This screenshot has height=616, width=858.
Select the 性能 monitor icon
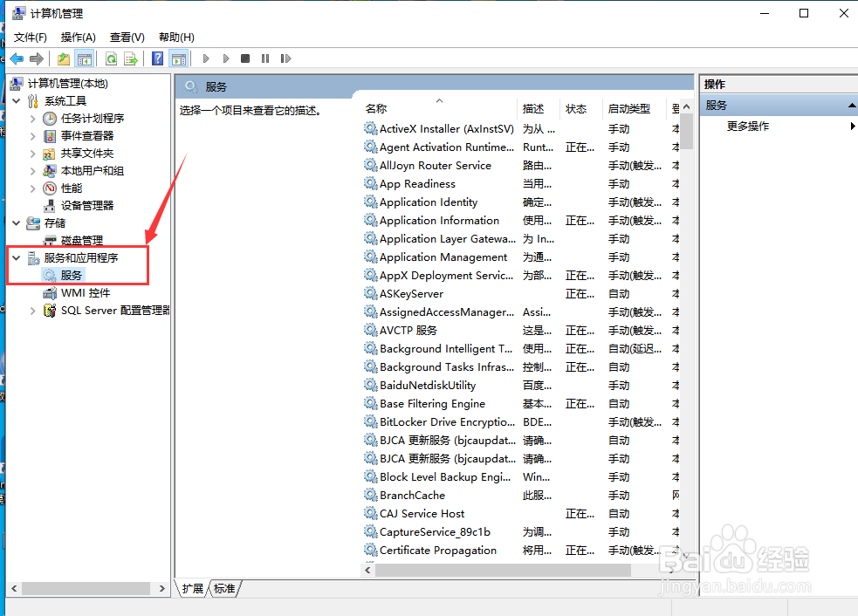pos(50,188)
